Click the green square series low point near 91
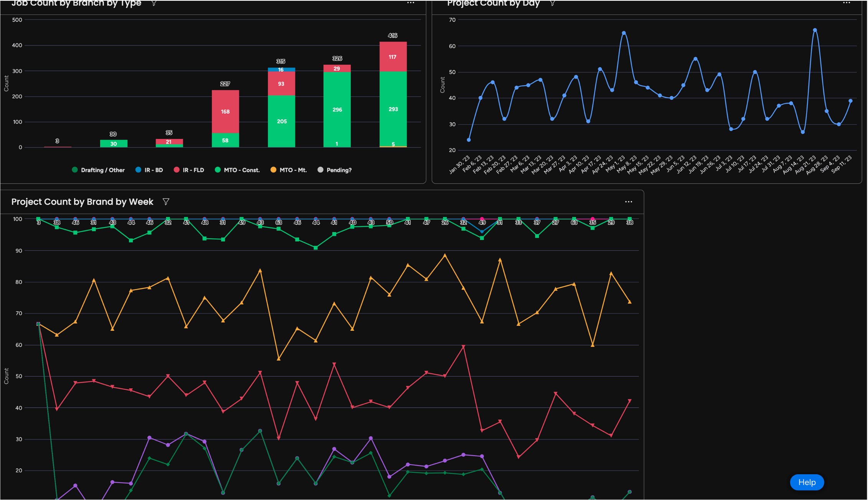 click(315, 248)
